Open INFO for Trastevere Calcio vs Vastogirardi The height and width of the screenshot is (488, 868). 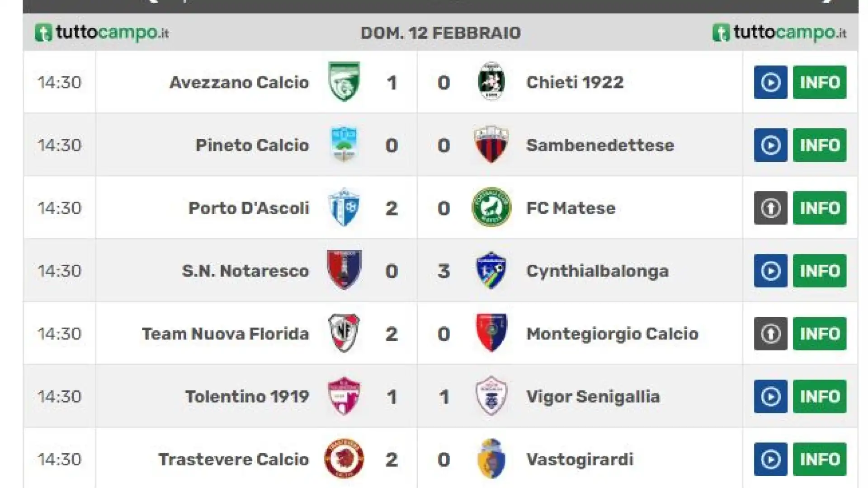click(820, 459)
